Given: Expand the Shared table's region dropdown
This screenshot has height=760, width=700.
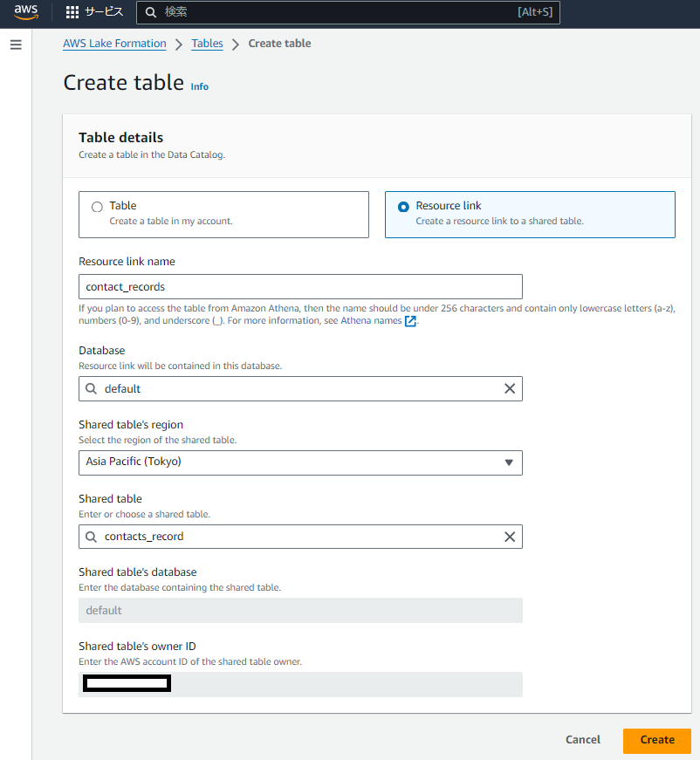Looking at the screenshot, I should click(x=300, y=462).
